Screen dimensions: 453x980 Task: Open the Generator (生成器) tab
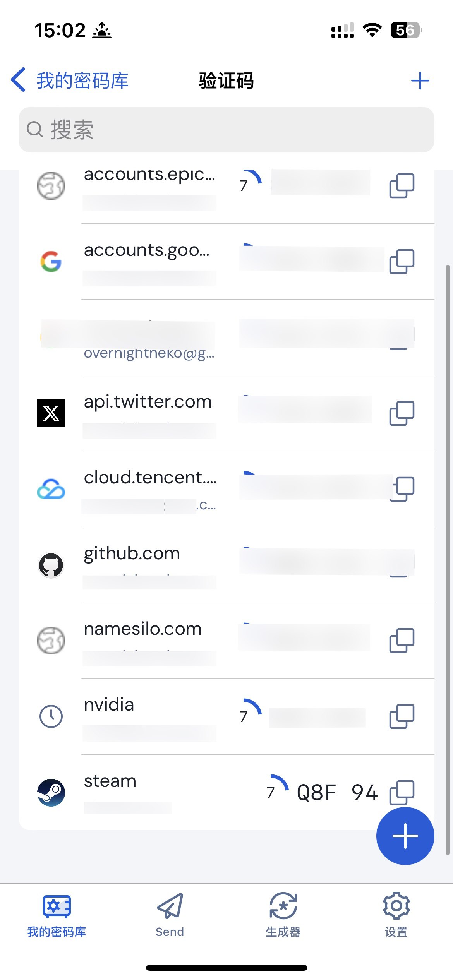tap(283, 914)
